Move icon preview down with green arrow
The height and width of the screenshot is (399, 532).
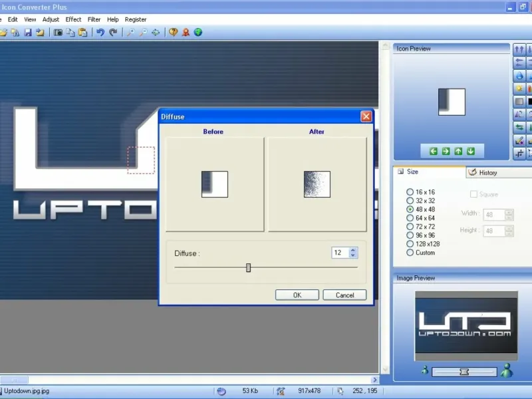pyautogui.click(x=471, y=152)
